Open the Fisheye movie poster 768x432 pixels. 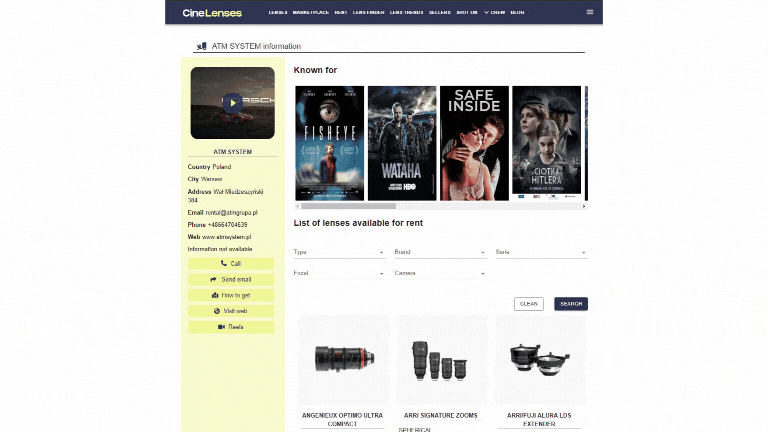point(329,143)
